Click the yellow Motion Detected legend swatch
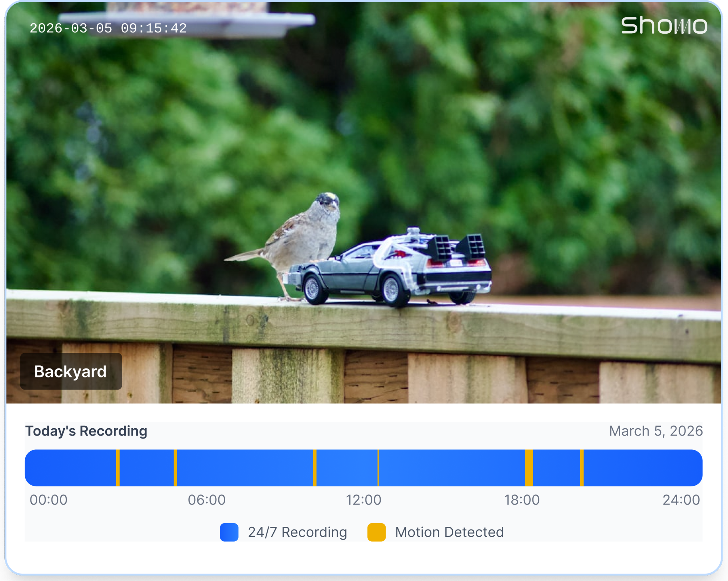728x581 pixels. 376,532
